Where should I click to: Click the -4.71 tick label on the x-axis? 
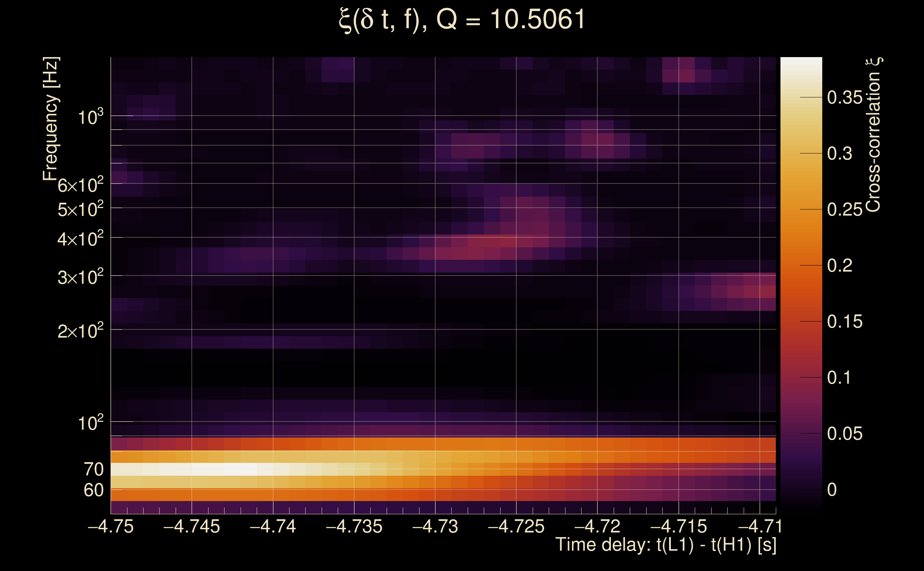click(760, 526)
